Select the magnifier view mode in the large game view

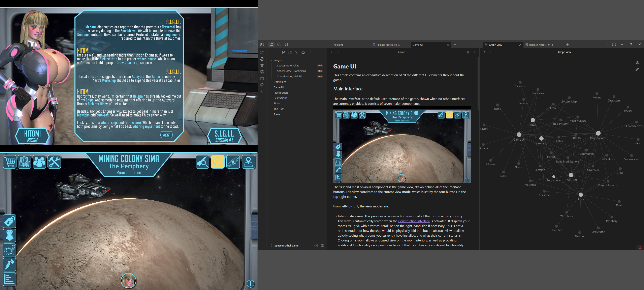pyautogui.click(x=202, y=162)
